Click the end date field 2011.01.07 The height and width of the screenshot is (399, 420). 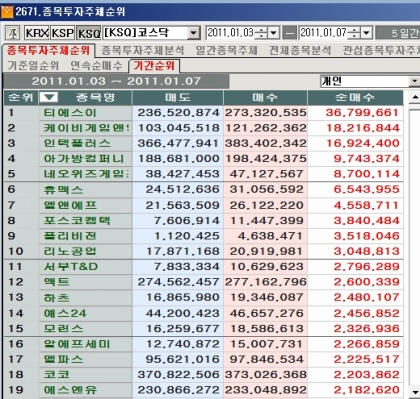point(323,33)
